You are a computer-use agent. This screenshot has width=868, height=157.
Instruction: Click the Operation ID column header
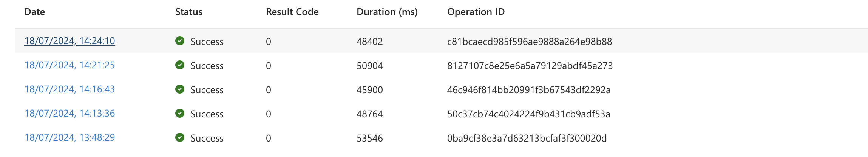click(x=476, y=12)
